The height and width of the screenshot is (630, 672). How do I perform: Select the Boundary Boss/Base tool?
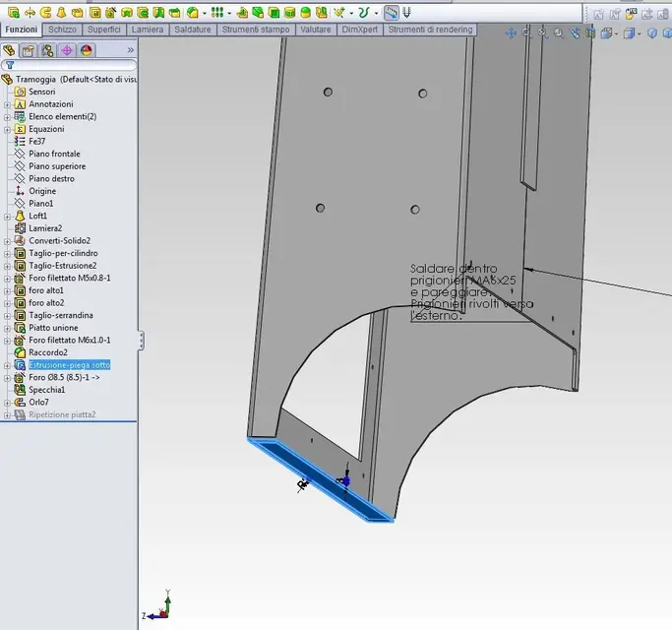[77, 13]
